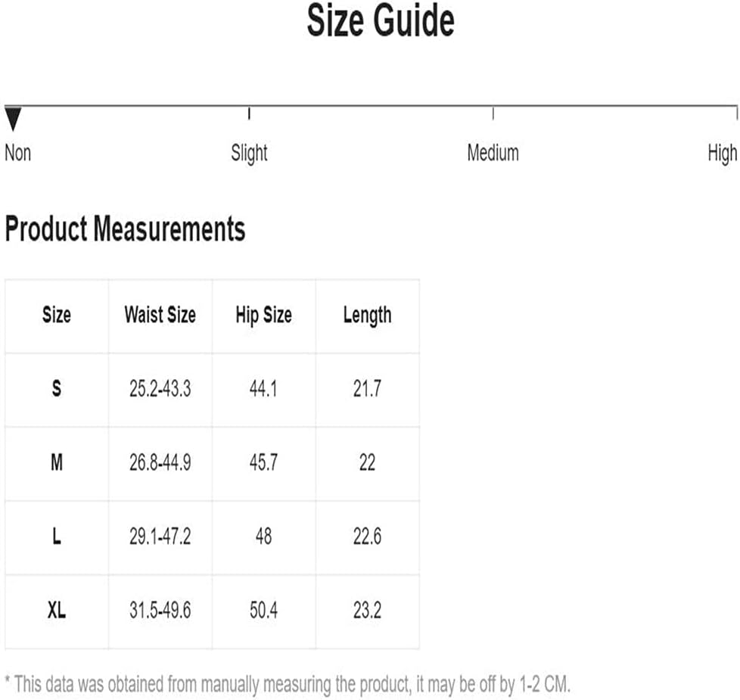Image resolution: width=740 pixels, height=700 pixels.
Task: Click the Size Guide heading
Action: [x=381, y=20]
